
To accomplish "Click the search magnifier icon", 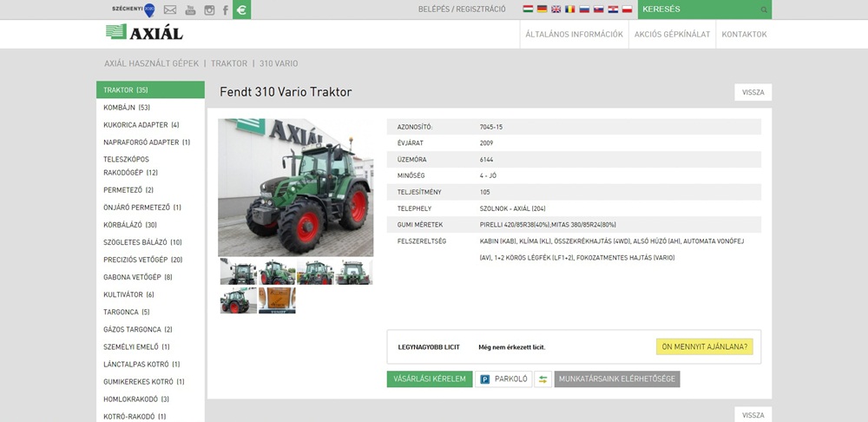I will tap(764, 10).
